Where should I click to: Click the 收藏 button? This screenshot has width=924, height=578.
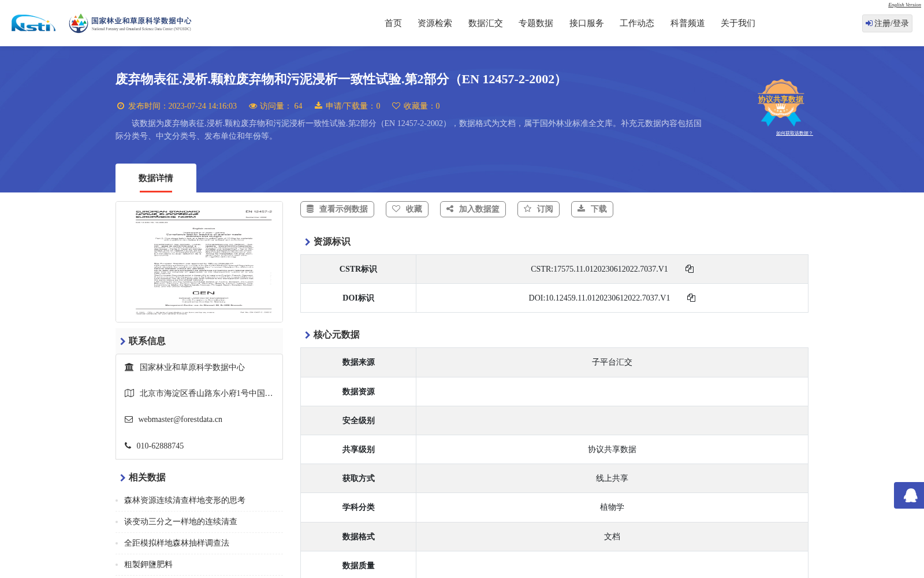[x=407, y=209]
